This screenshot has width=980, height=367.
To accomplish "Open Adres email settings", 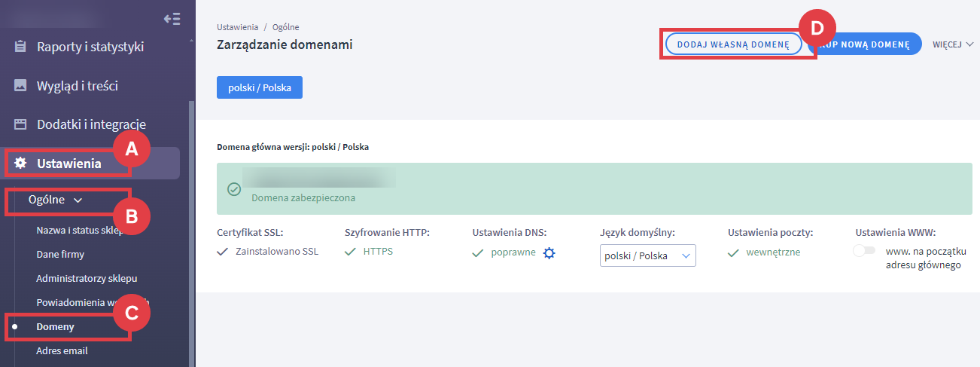I will 62,350.
